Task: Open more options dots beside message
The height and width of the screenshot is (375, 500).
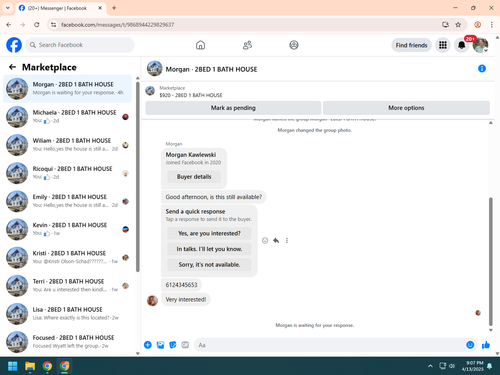Action: click(287, 240)
